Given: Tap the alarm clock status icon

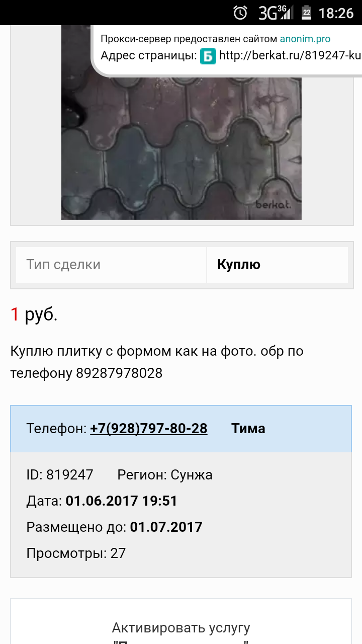Looking at the screenshot, I should 241,13.
